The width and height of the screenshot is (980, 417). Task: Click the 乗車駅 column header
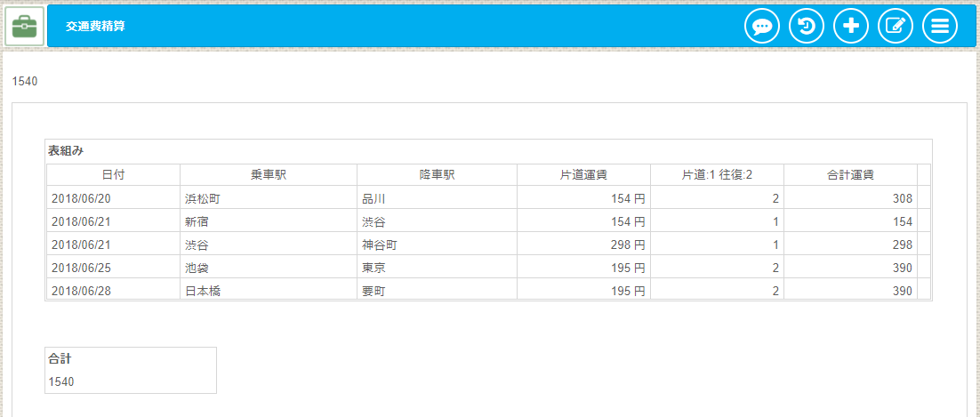coord(268,175)
